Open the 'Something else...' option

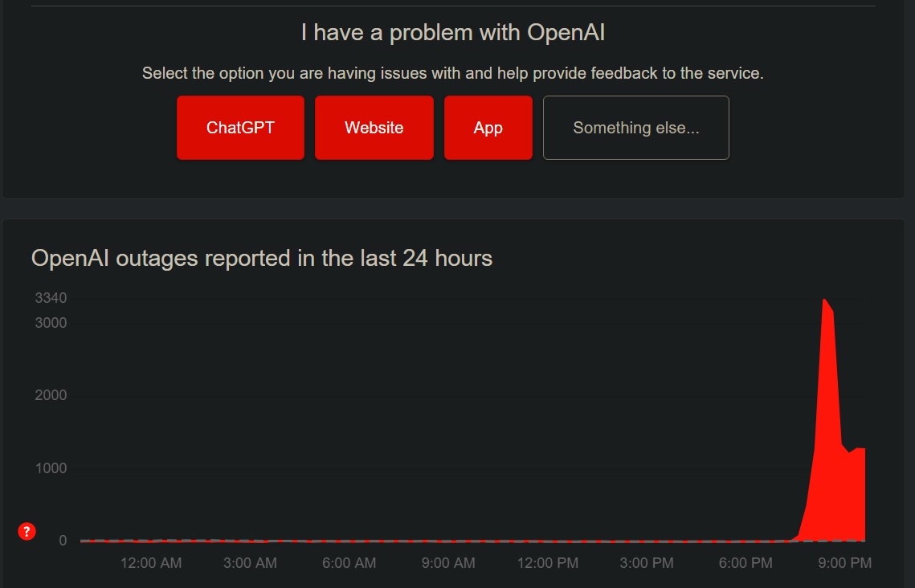[x=635, y=128]
